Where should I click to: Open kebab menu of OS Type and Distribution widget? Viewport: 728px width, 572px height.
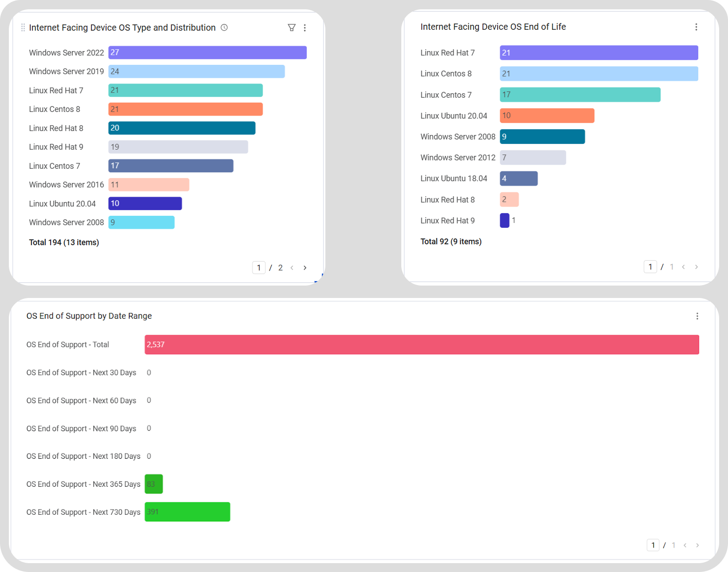305,28
